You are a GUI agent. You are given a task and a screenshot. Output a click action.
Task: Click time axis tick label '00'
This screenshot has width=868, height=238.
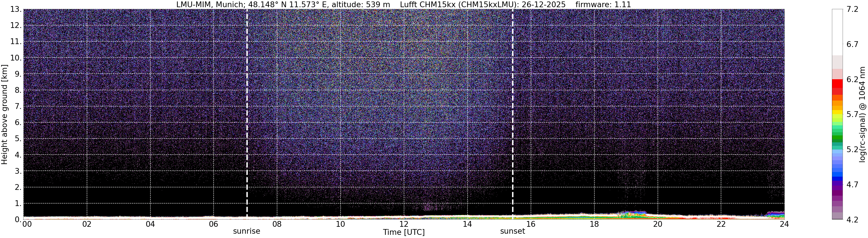click(x=27, y=224)
